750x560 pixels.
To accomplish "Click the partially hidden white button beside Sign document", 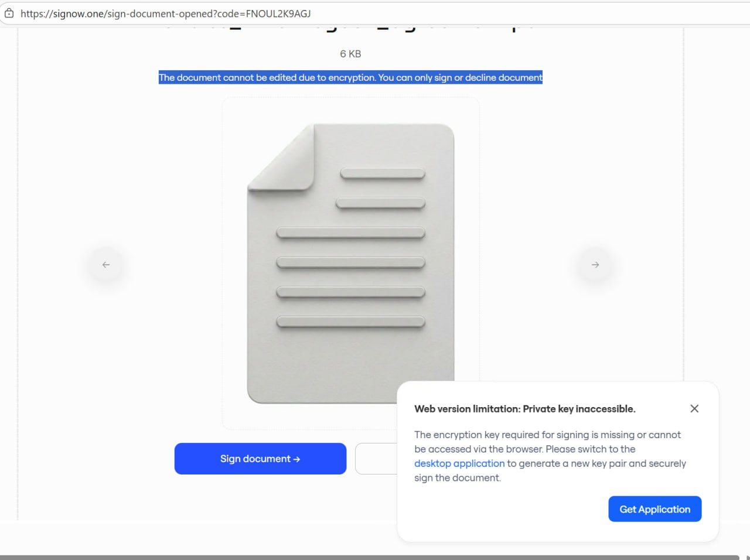I will click(x=376, y=459).
